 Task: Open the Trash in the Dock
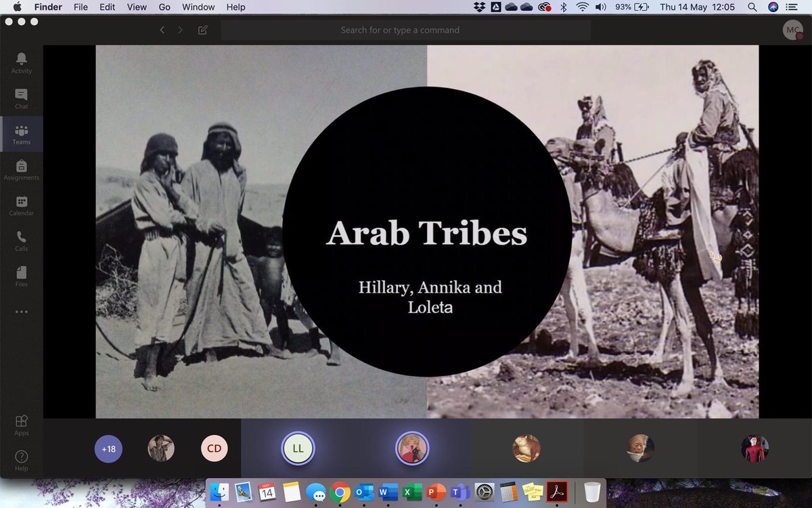click(x=592, y=492)
